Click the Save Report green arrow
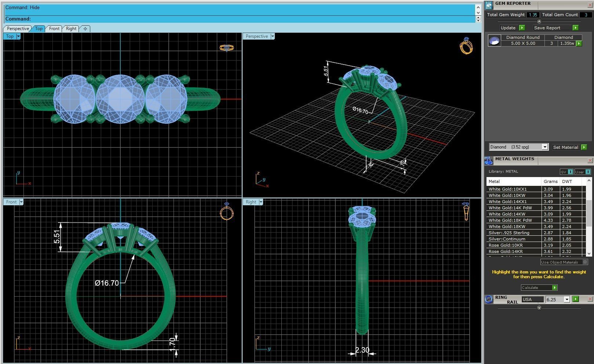This screenshot has height=364, width=594. point(575,28)
